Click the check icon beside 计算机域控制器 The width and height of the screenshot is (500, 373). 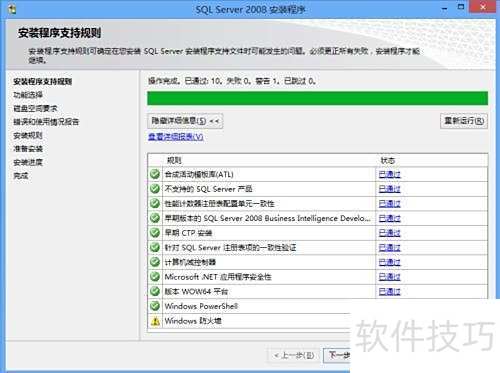[155, 262]
